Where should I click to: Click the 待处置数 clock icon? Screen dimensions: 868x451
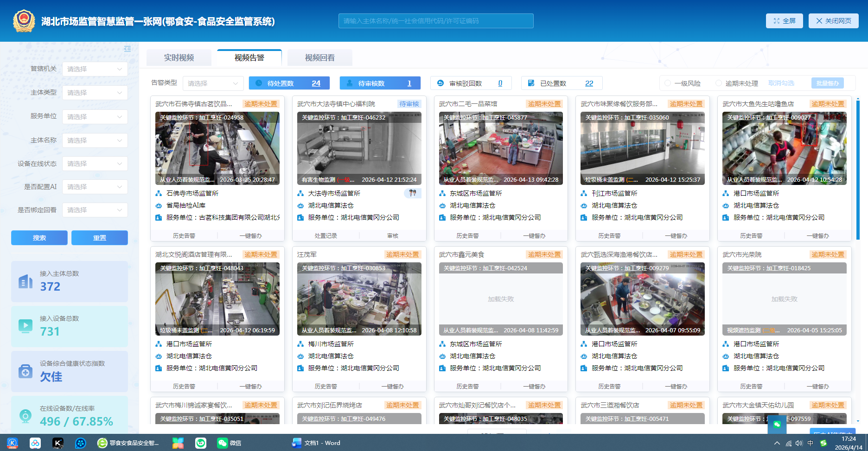(x=259, y=83)
